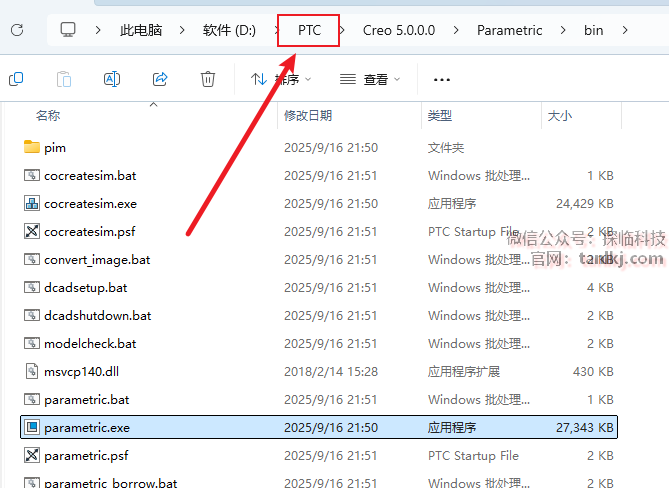
Task: Go to PTC folder in breadcrumb
Action: point(309,30)
